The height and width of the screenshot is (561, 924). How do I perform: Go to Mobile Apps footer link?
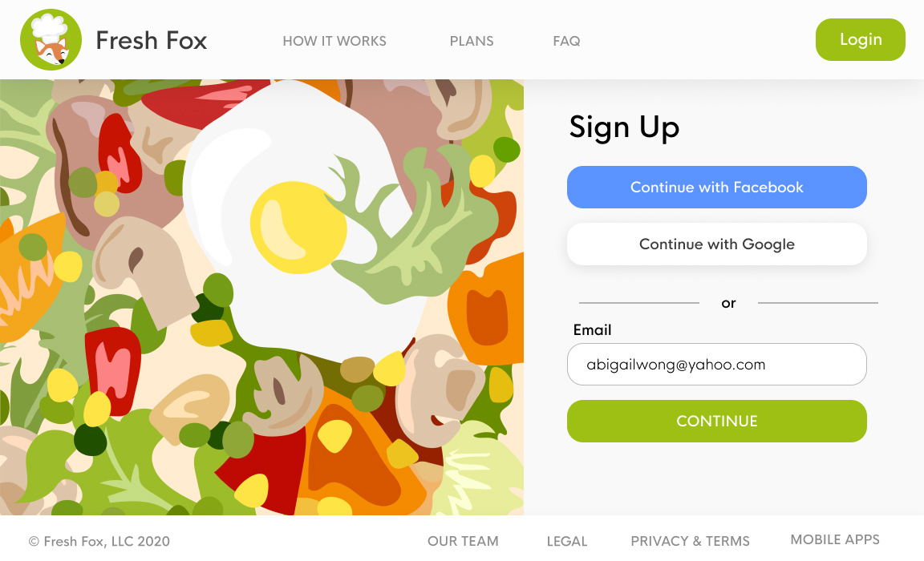click(835, 540)
